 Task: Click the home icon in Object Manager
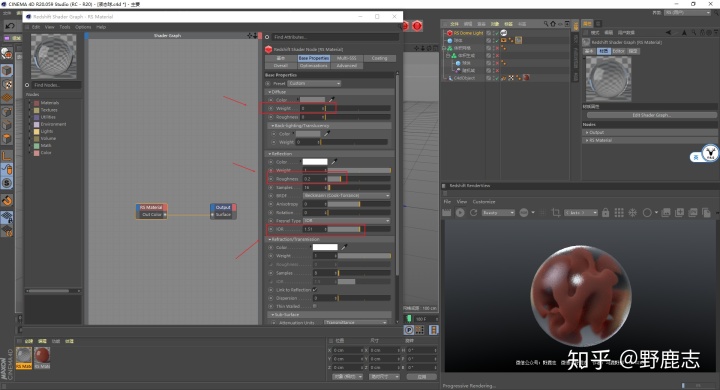click(553, 24)
